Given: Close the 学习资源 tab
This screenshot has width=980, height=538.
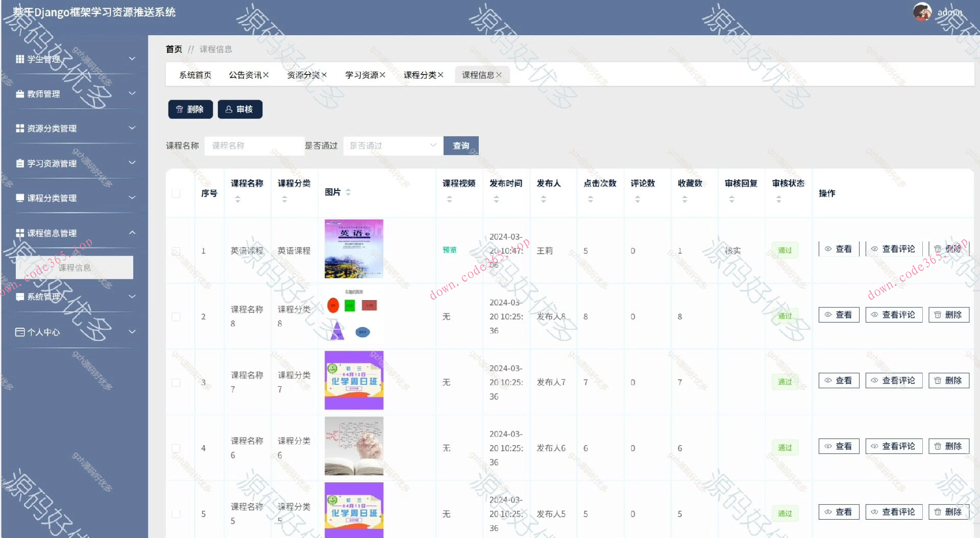Looking at the screenshot, I should (383, 74).
